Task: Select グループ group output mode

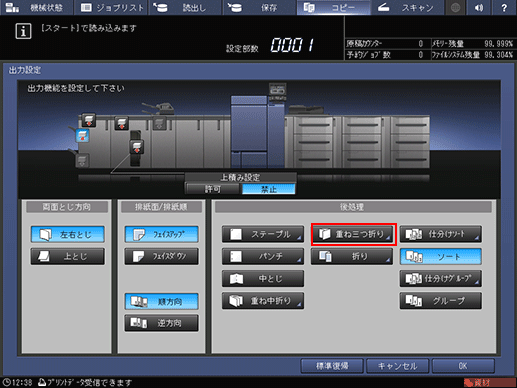Action: coord(441,301)
